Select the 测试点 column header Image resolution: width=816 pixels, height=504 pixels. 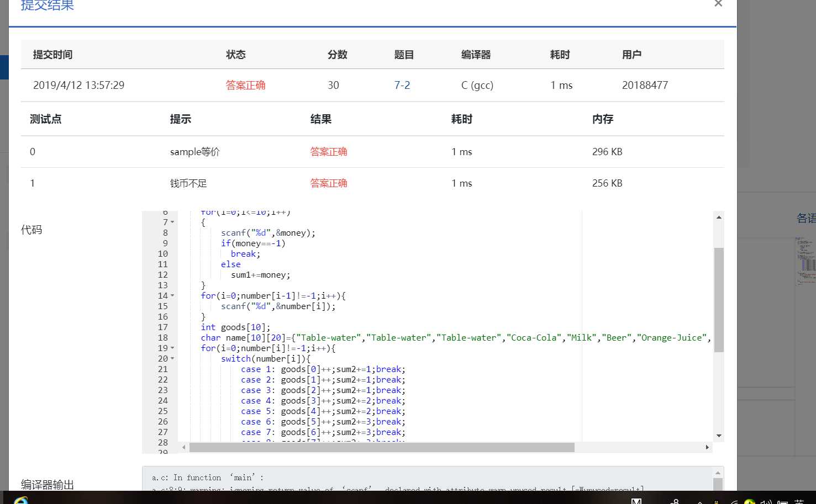(x=46, y=119)
